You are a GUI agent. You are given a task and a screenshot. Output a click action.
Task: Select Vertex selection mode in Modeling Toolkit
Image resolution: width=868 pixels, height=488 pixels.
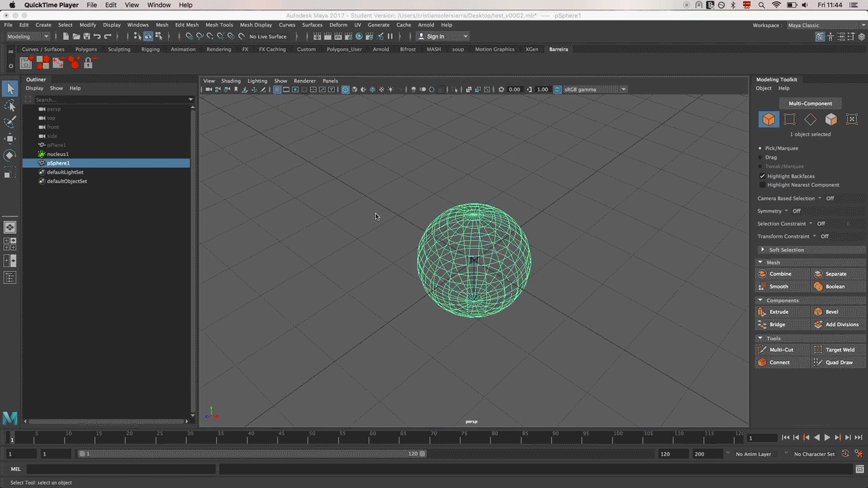coord(789,119)
